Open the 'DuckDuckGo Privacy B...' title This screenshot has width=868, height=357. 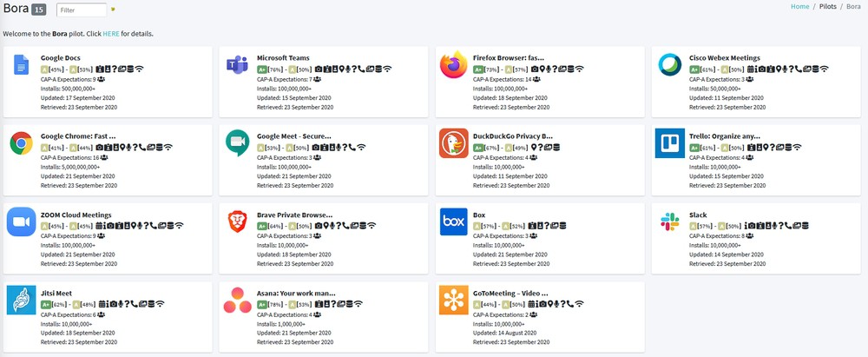[513, 136]
